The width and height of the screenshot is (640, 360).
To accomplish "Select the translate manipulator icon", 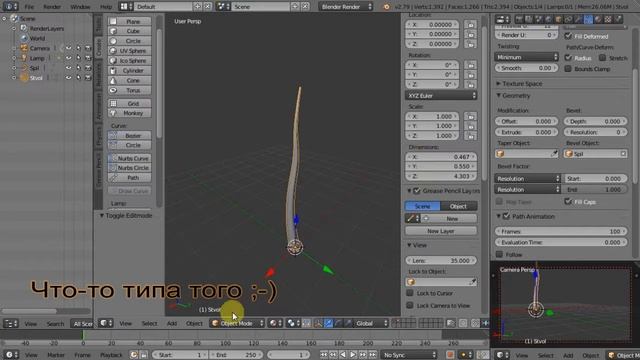I will pos(328,323).
